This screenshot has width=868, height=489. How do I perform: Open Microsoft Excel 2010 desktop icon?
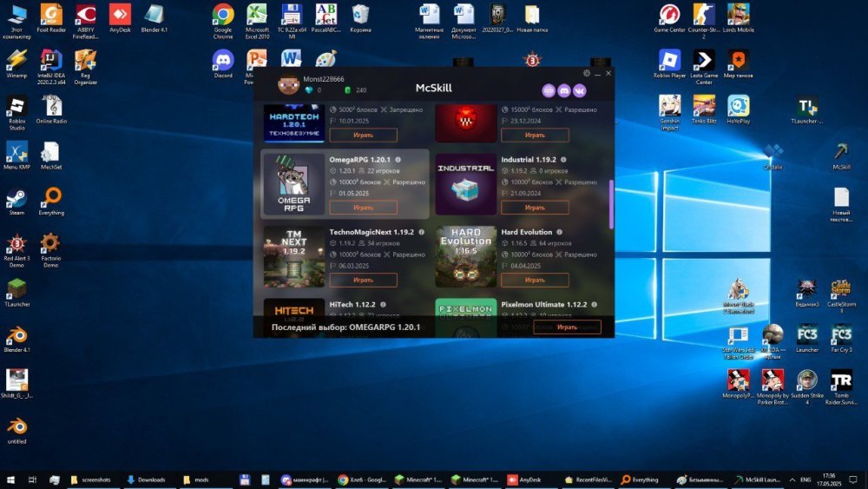pyautogui.click(x=257, y=22)
